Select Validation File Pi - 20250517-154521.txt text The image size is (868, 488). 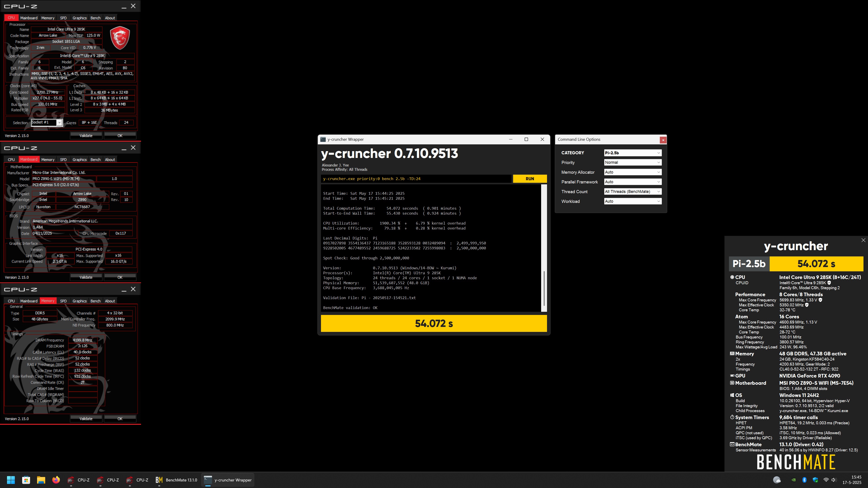(x=369, y=298)
